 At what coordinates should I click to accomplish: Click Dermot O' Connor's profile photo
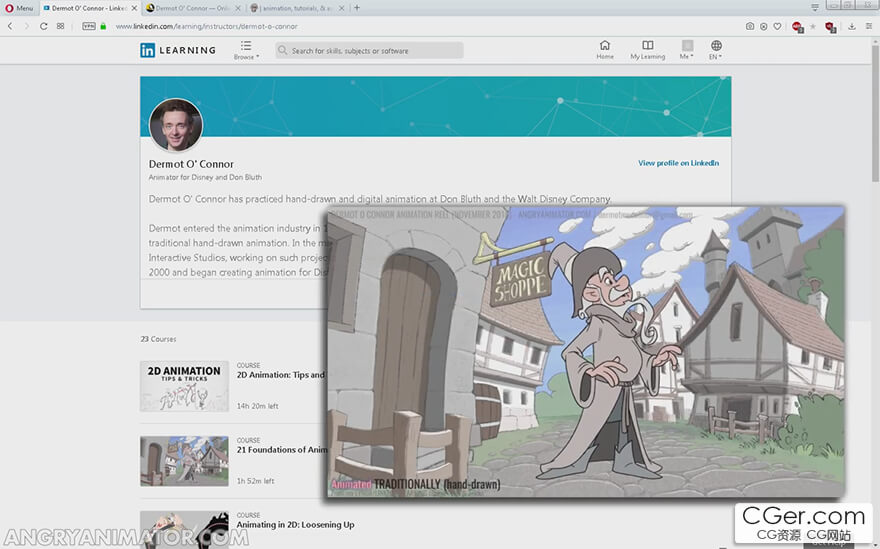tap(176, 125)
